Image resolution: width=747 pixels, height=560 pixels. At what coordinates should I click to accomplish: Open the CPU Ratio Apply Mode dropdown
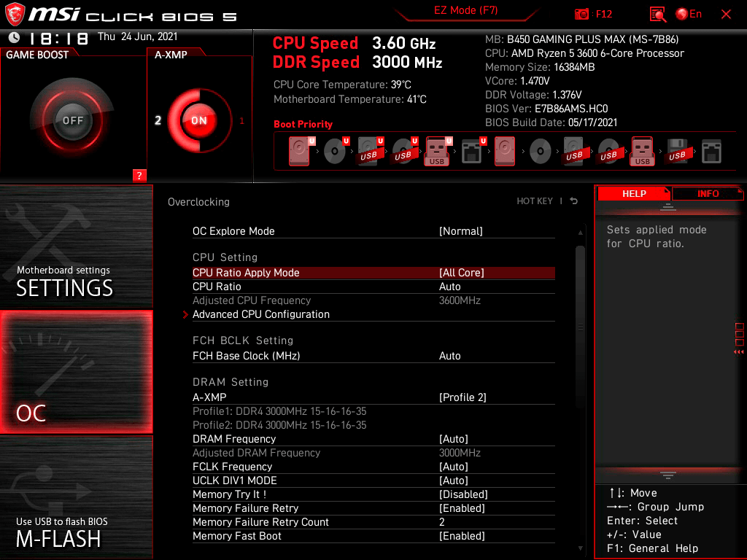click(x=462, y=273)
